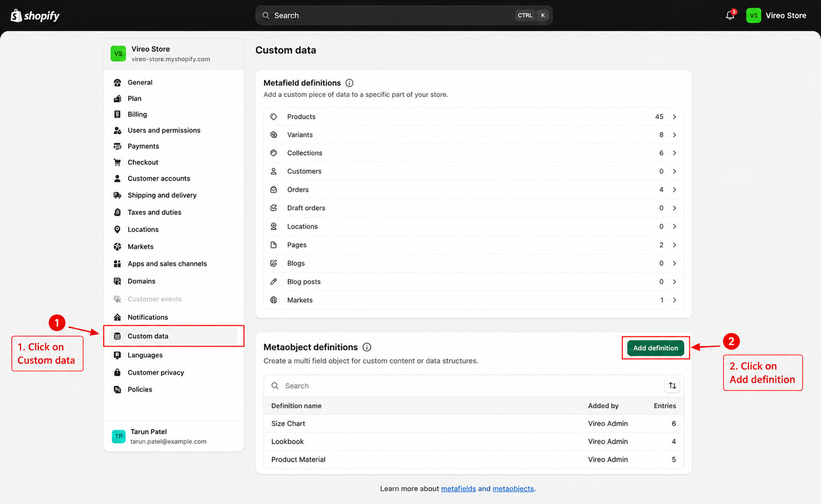Click the Customer privacy lock icon
The image size is (821, 504).
[x=118, y=372]
